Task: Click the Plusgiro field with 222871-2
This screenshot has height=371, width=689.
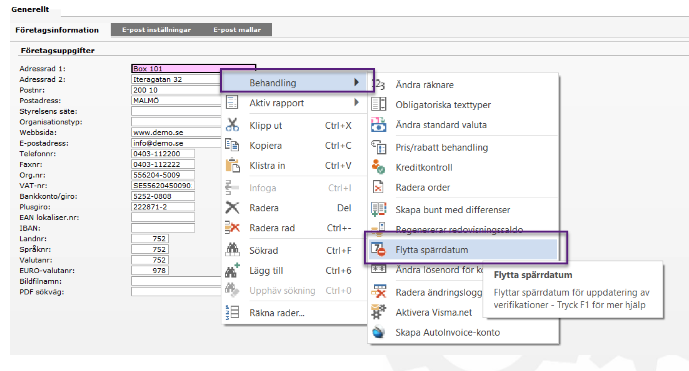Action: tap(163, 207)
